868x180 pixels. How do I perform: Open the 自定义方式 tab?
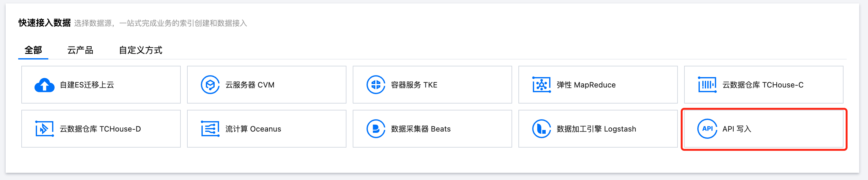coord(141,50)
